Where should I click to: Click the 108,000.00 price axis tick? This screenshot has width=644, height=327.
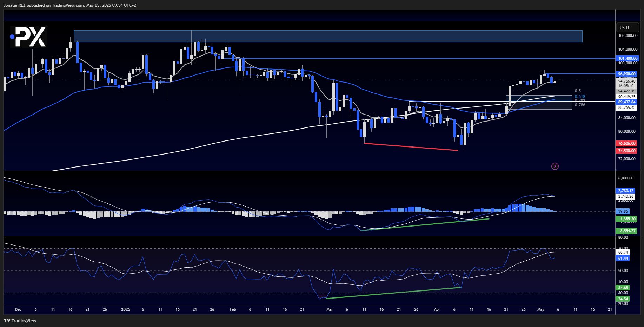point(628,35)
